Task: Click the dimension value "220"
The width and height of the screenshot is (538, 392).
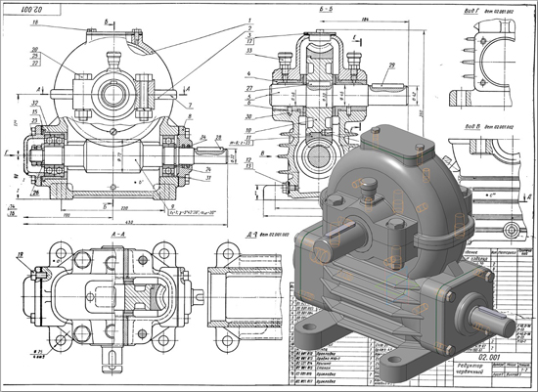Action: pos(123,208)
